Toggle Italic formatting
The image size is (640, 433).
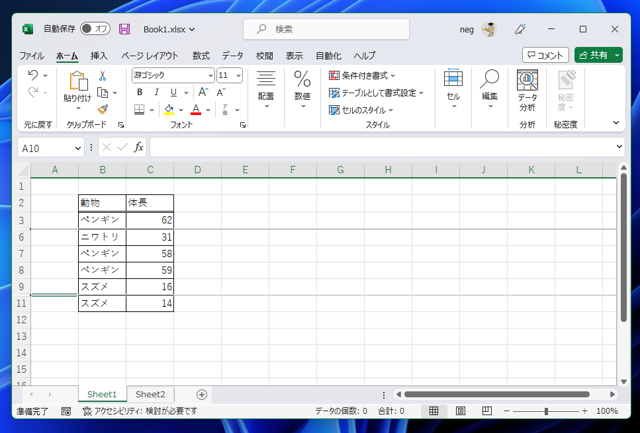tap(156, 92)
